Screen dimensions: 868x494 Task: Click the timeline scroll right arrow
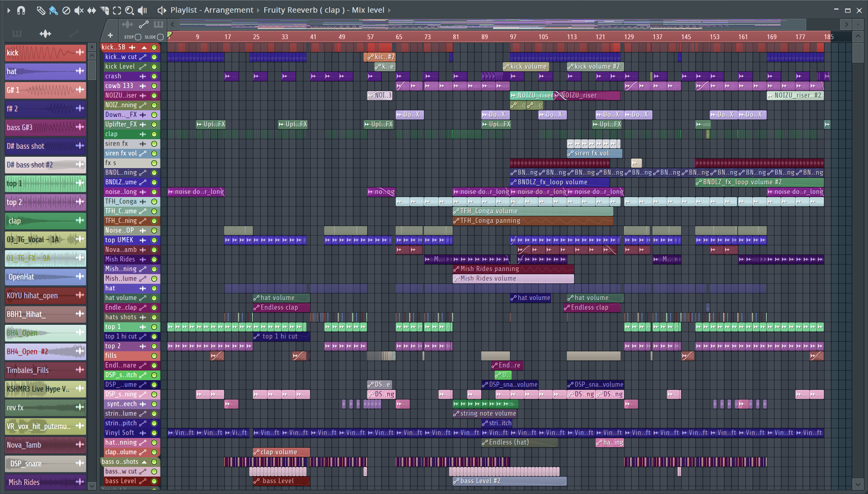click(x=846, y=24)
